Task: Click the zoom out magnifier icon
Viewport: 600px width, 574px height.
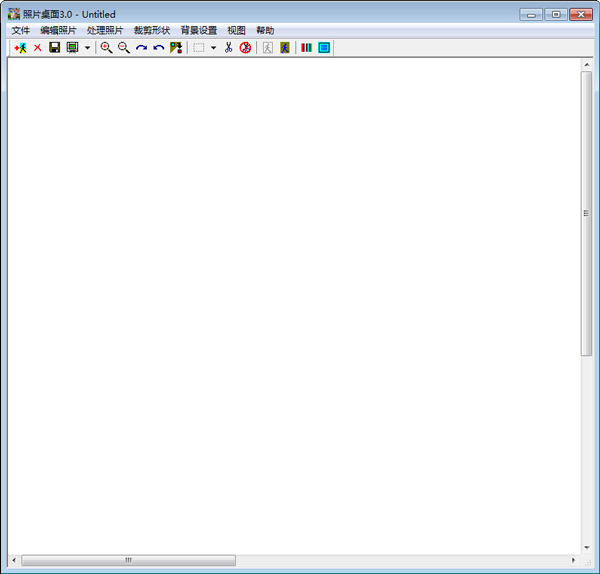Action: point(124,47)
